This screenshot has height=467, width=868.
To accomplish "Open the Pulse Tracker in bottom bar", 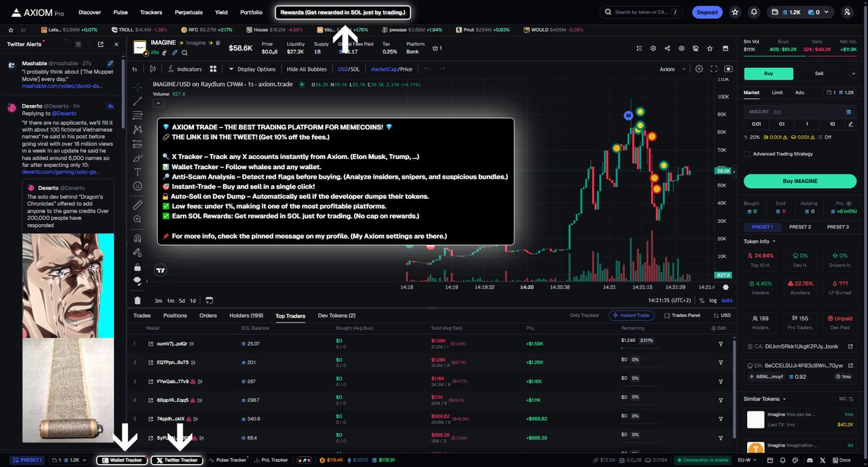I will pos(227,460).
